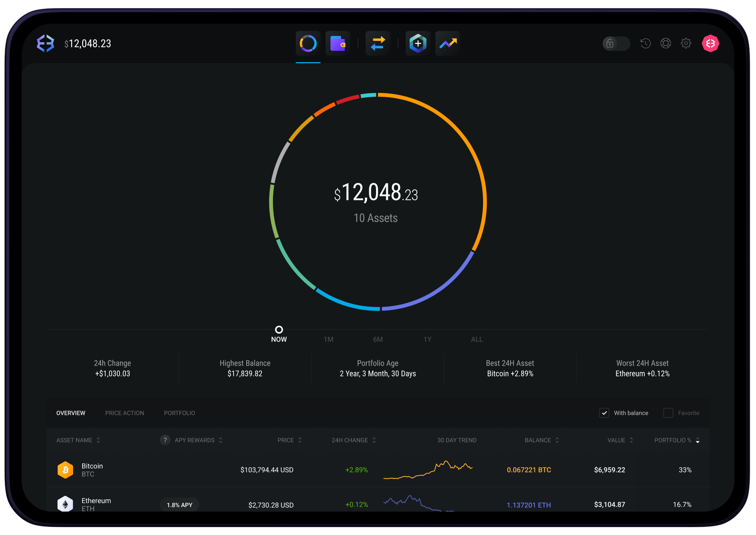Open the support lifebuoy help

pyautogui.click(x=666, y=43)
